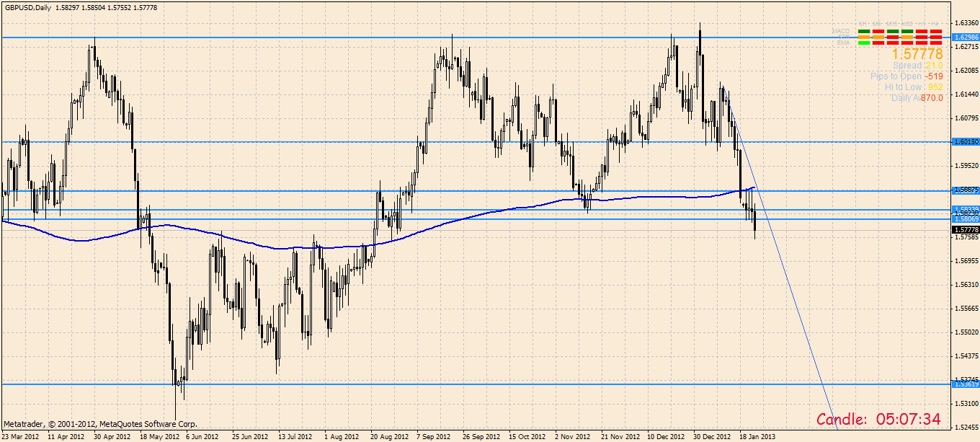
Task: Select the green MACD square under M15
Action: point(894,31)
